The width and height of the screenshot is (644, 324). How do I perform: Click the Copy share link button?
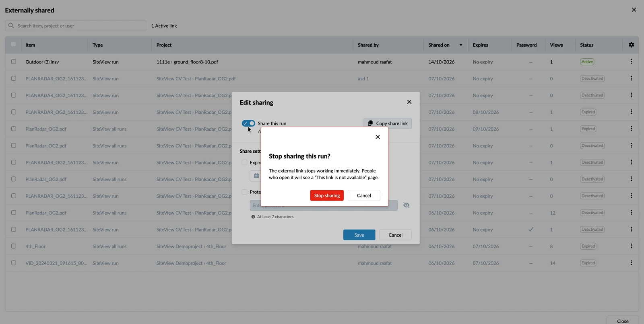click(388, 123)
